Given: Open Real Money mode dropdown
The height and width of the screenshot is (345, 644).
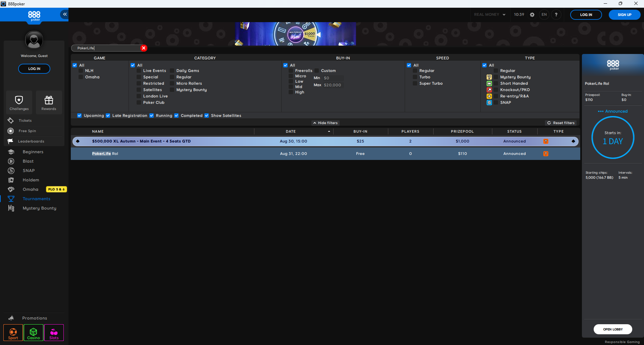Looking at the screenshot, I should point(490,15).
